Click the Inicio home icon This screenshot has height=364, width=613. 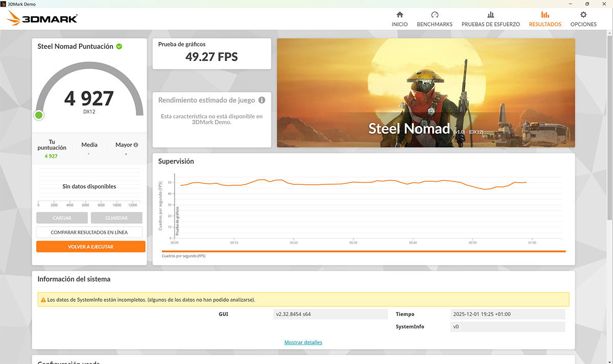coord(399,15)
